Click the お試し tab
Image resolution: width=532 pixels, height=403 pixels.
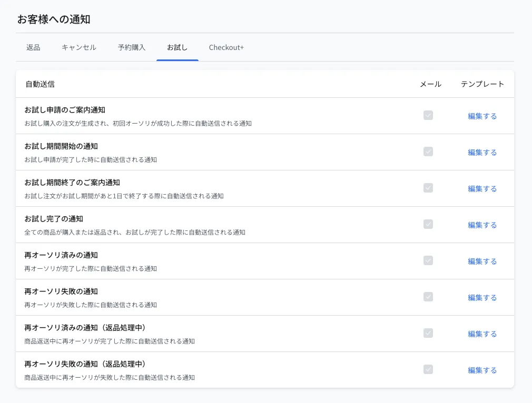click(x=177, y=47)
